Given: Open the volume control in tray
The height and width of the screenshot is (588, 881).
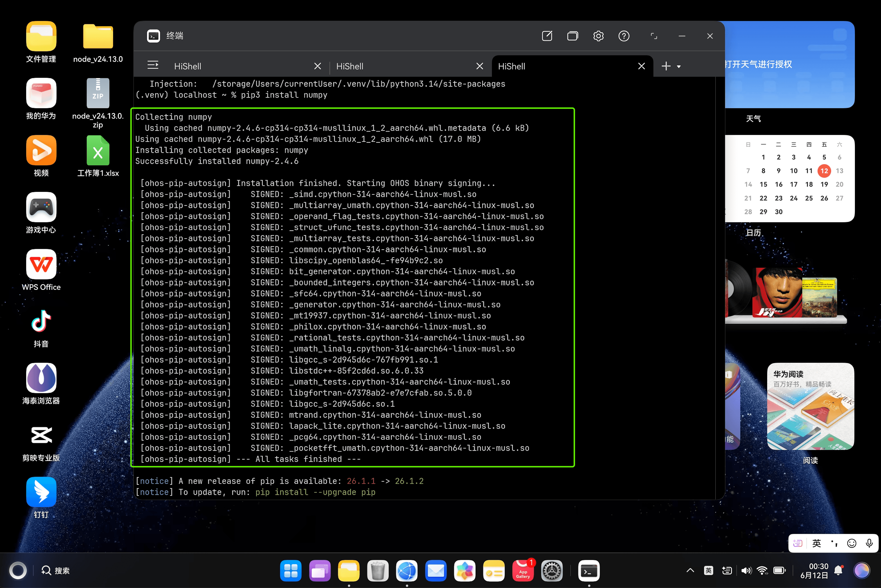Looking at the screenshot, I should [x=746, y=570].
